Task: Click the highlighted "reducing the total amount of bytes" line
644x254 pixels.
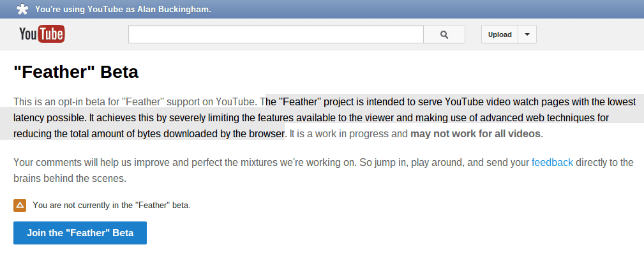Action: tap(149, 133)
